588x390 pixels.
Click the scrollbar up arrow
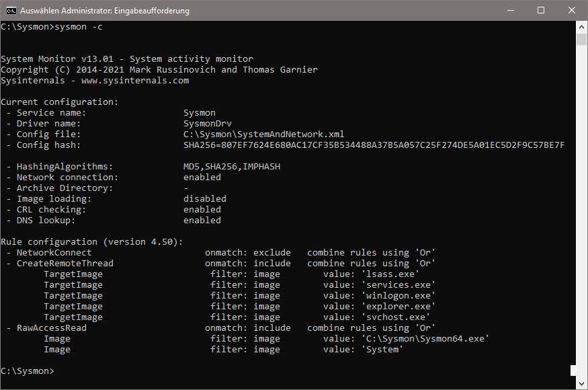tap(582, 26)
